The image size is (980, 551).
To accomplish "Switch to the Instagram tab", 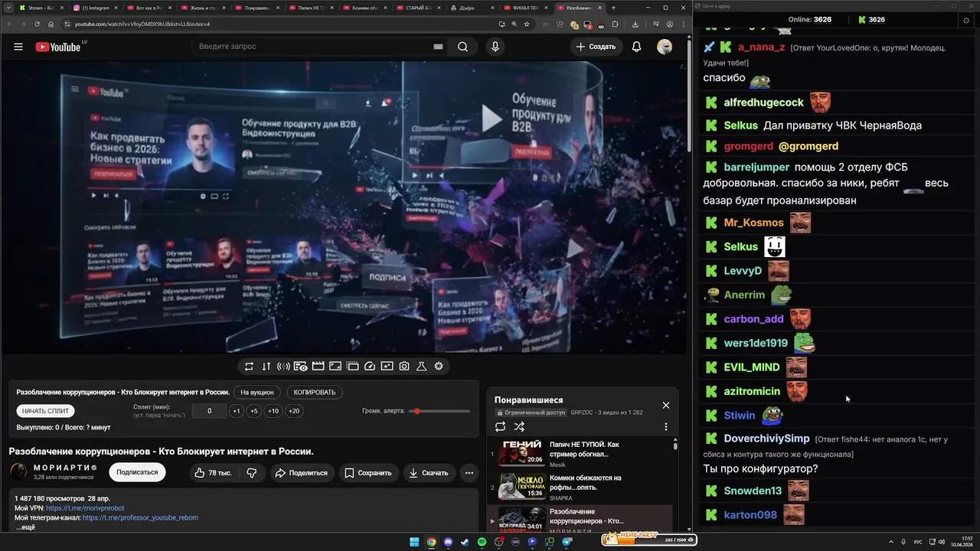I will pos(96,8).
